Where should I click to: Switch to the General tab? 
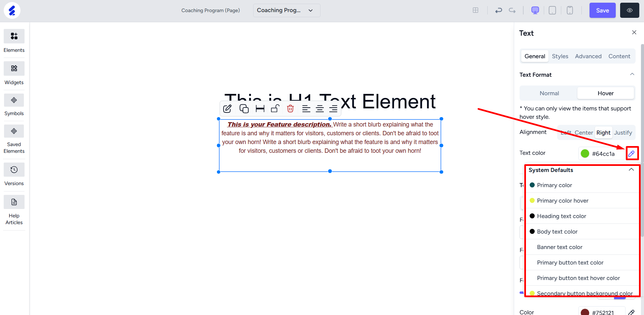coord(535,56)
